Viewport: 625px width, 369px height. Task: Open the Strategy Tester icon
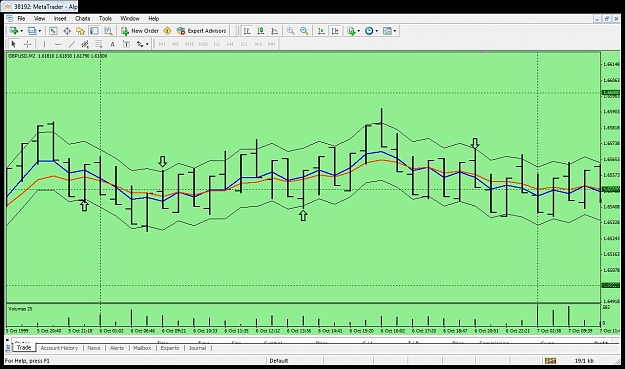click(x=108, y=31)
